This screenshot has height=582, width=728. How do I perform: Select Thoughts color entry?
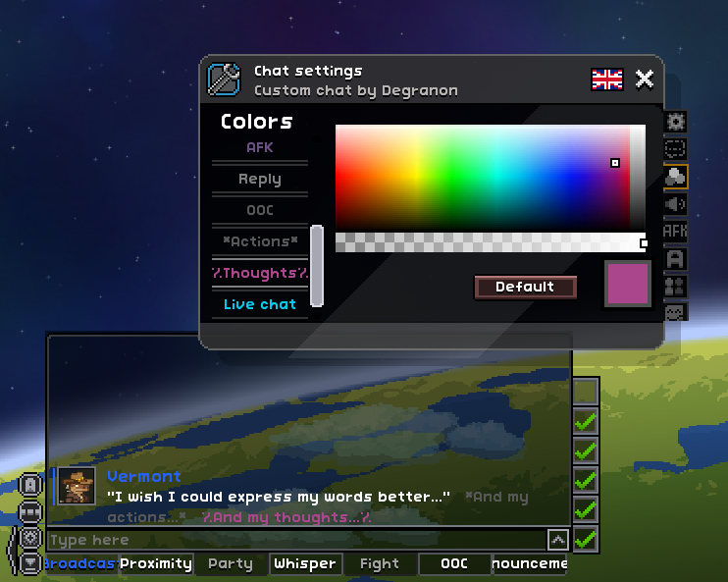pos(260,273)
